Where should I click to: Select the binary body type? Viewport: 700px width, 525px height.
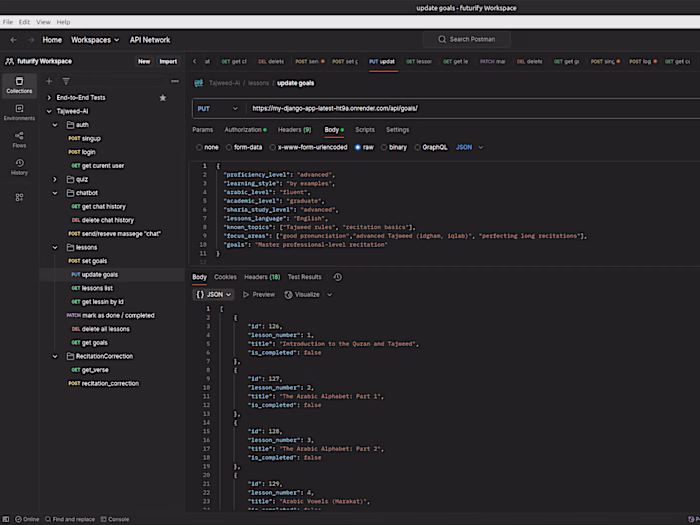tap(397, 147)
